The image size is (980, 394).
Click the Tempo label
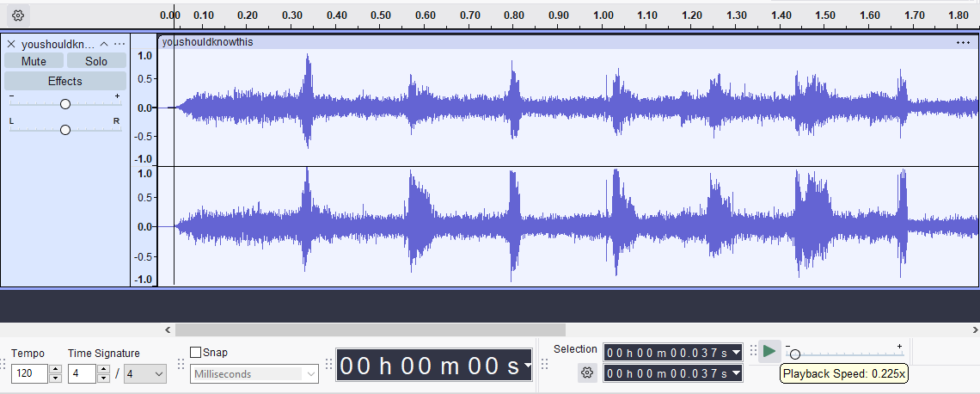click(28, 354)
